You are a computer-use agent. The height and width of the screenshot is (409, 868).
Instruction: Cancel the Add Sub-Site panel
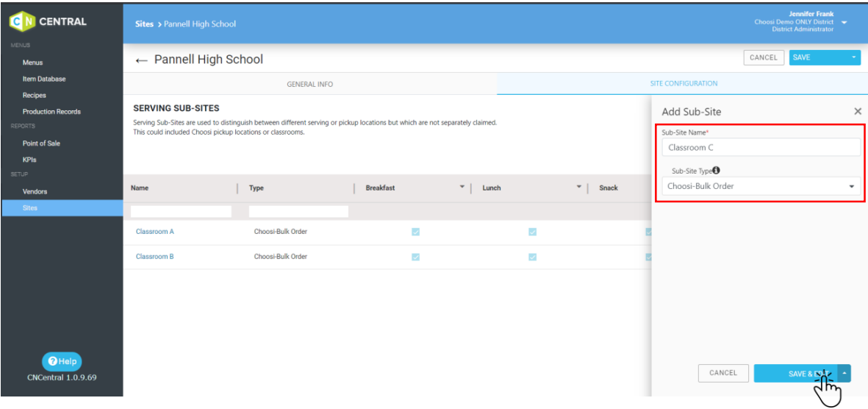pos(723,373)
